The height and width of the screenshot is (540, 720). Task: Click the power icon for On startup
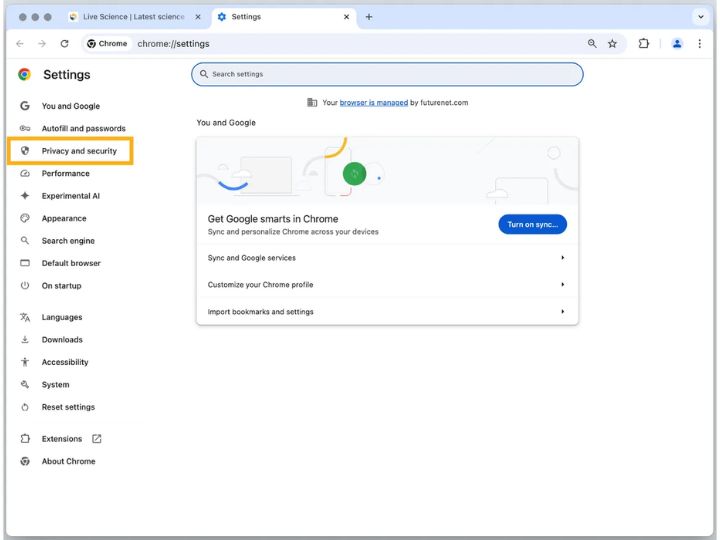(25, 286)
